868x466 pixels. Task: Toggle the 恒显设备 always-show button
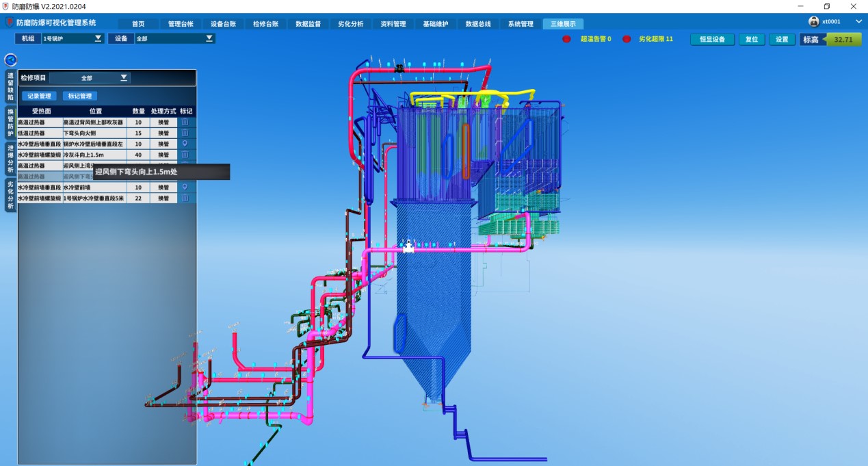[712, 40]
